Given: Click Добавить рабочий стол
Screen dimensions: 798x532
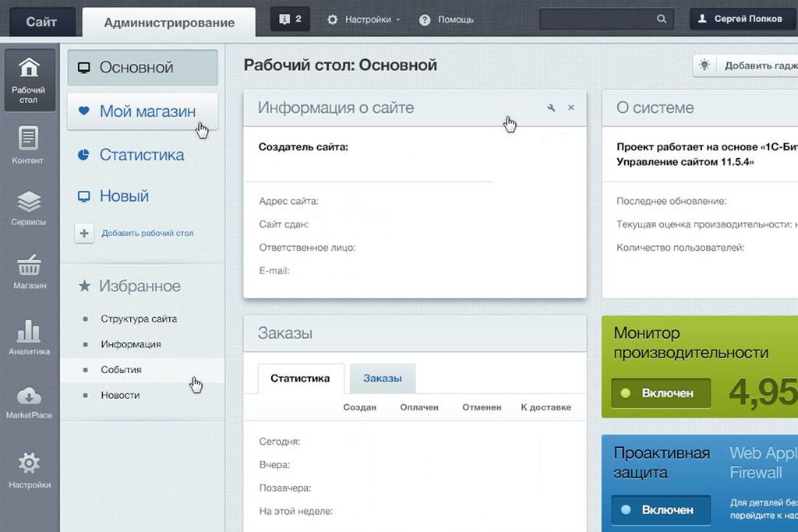Looking at the screenshot, I should click(146, 233).
